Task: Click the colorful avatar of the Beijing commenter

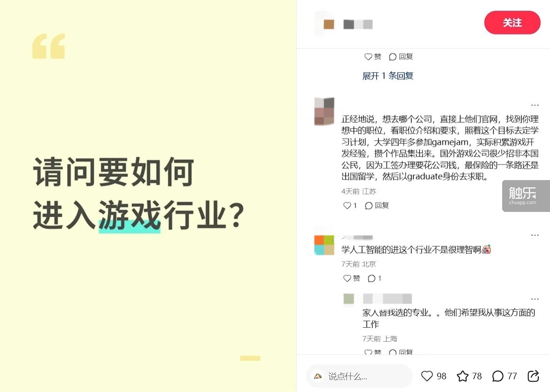Action: pyautogui.click(x=324, y=245)
